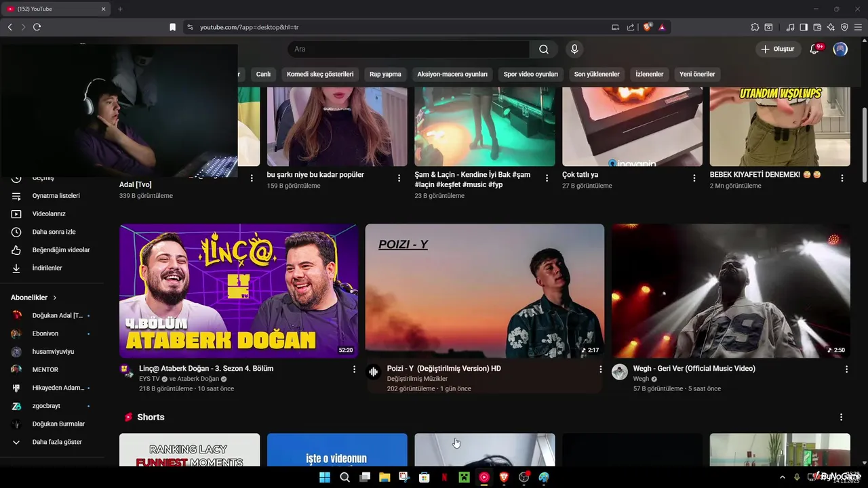868x488 pixels.
Task: Open husamviyuviyu channel subscription
Action: (x=54, y=352)
